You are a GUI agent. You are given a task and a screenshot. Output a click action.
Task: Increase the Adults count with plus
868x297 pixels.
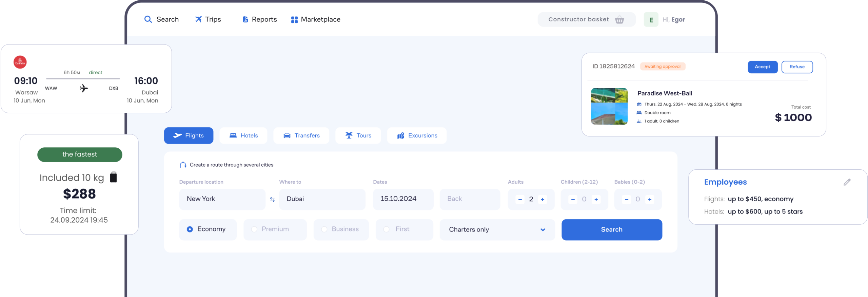click(542, 200)
